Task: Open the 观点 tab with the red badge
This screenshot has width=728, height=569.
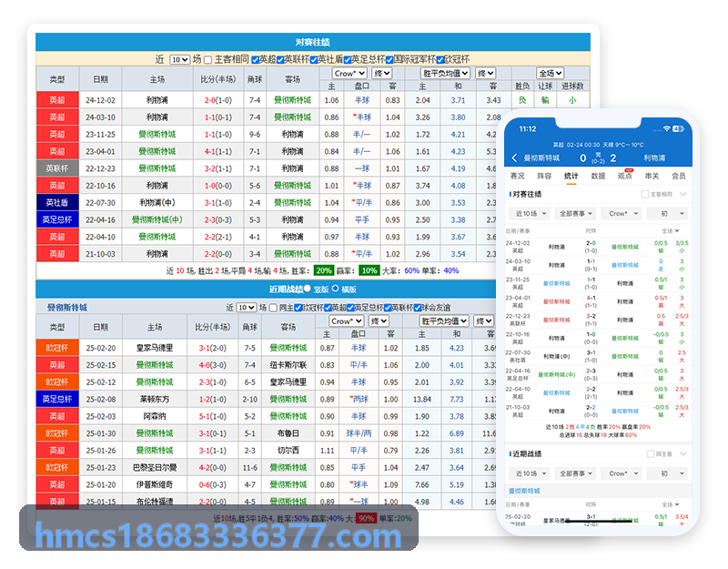Action: coord(625,176)
